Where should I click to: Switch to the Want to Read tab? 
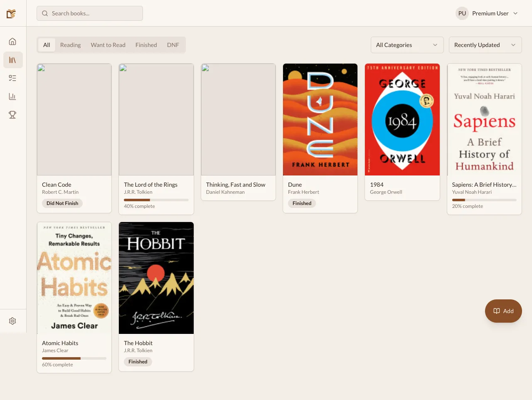coord(108,45)
